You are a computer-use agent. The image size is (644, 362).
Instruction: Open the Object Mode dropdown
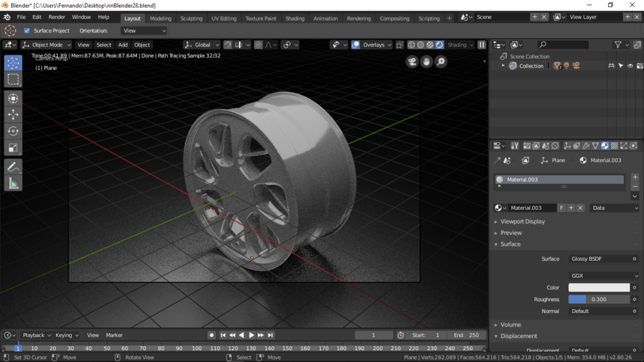pyautogui.click(x=45, y=45)
